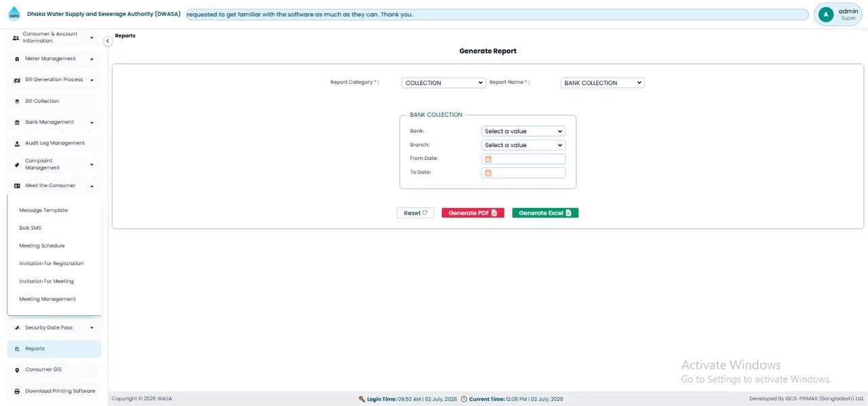
Task: Click the From Date input field
Action: coord(524,159)
